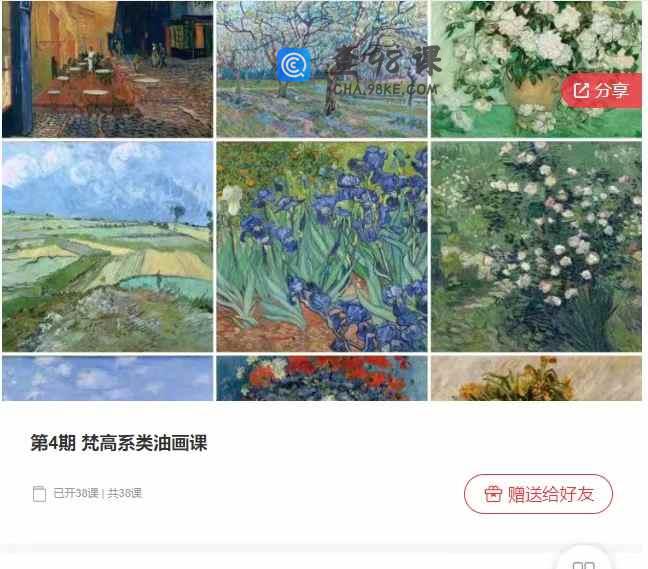
Task: Click the blue watermark logo icon
Action: [293, 65]
